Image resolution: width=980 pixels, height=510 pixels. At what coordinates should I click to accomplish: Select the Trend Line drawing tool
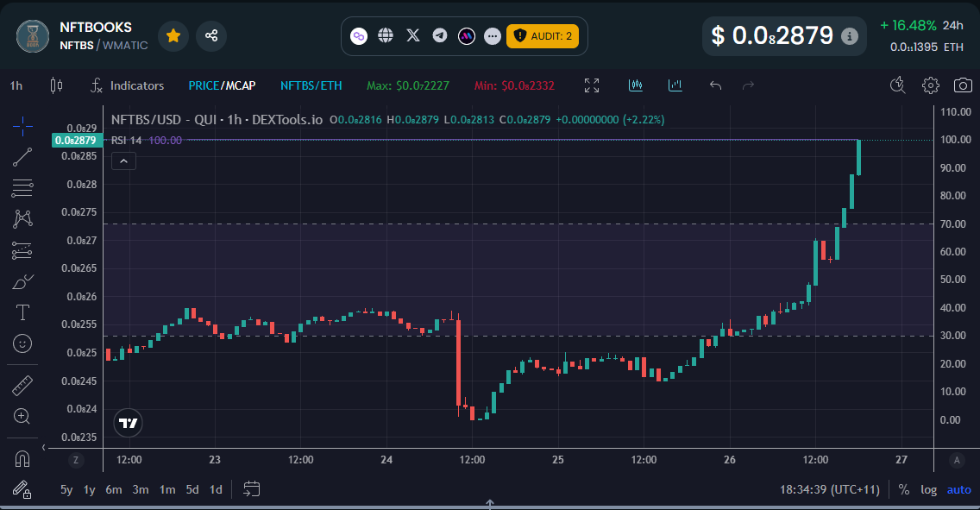(22, 156)
